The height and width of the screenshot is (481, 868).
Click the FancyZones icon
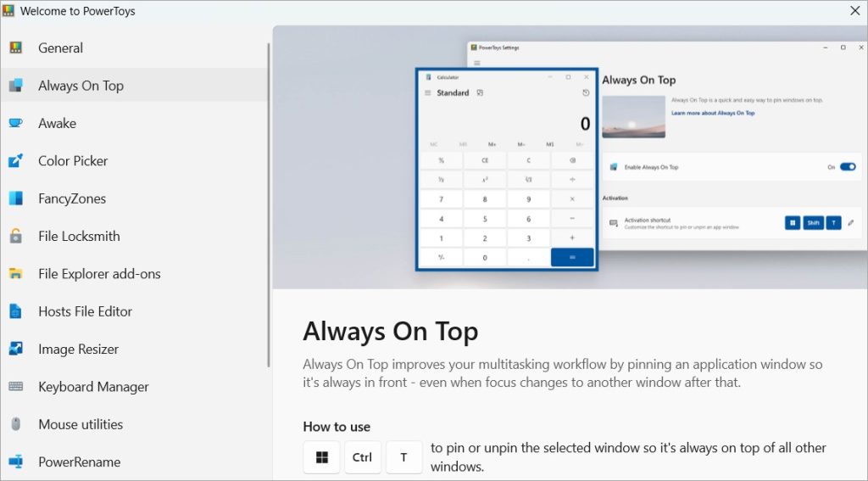(x=15, y=199)
